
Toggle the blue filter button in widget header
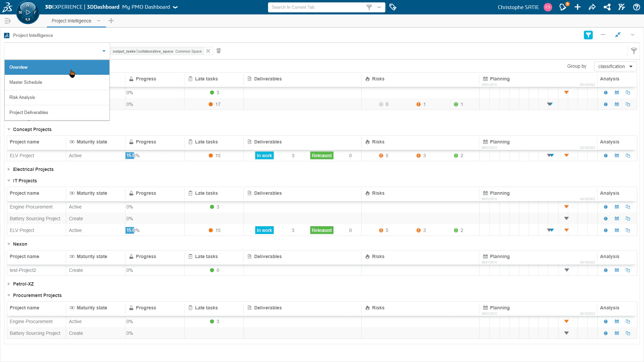pos(588,35)
